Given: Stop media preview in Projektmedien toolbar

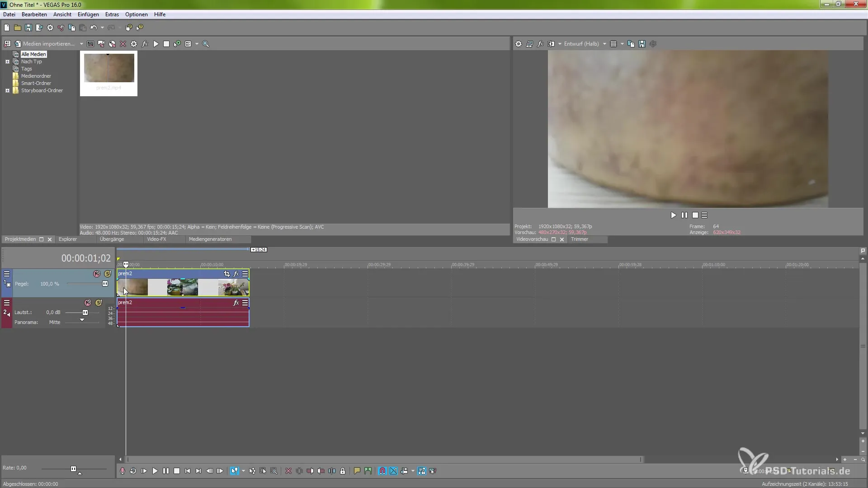Looking at the screenshot, I should [166, 44].
